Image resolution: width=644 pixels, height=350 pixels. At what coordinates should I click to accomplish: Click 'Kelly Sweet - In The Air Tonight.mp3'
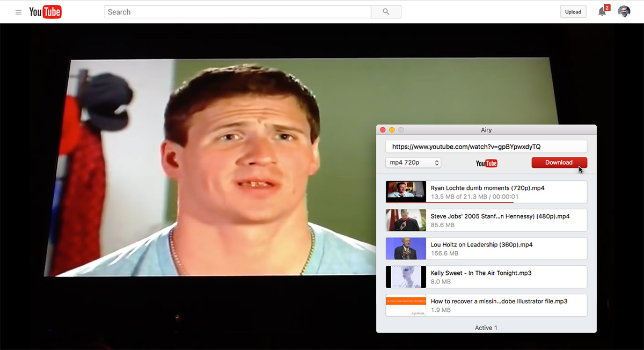point(481,273)
